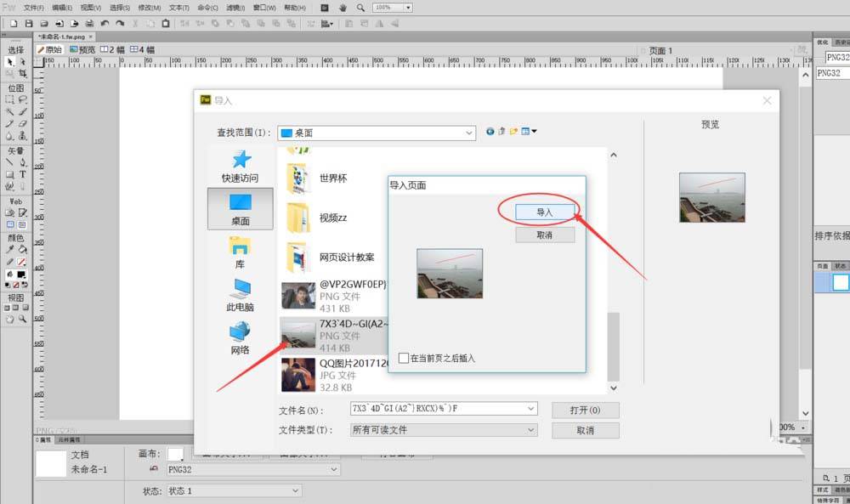Click 取消 in the 导入页面 dialog
Image resolution: width=850 pixels, height=504 pixels.
pyautogui.click(x=545, y=235)
